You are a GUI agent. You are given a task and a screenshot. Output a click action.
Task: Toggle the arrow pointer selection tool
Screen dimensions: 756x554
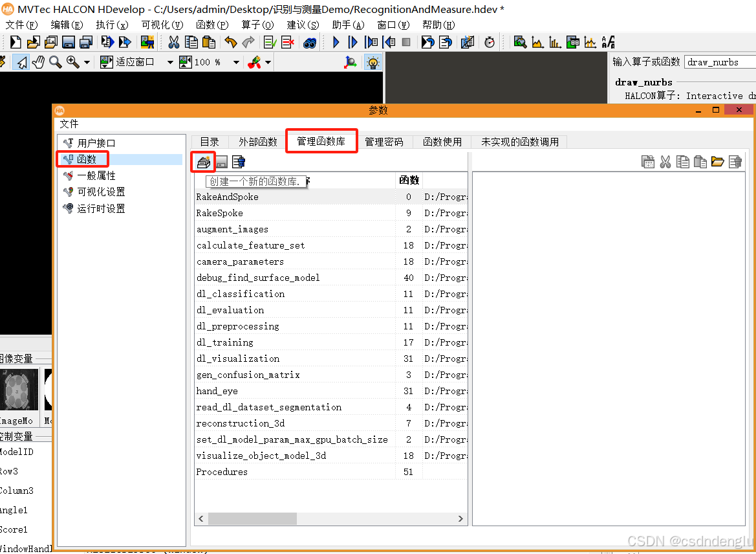[x=21, y=61]
